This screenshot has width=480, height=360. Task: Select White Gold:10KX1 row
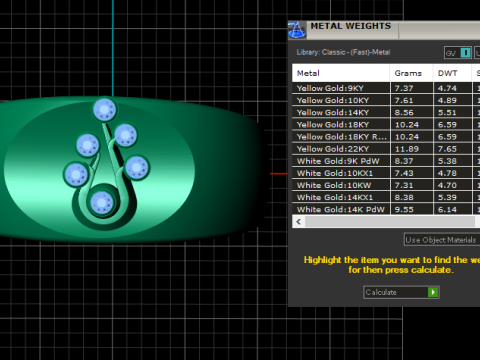[386, 173]
